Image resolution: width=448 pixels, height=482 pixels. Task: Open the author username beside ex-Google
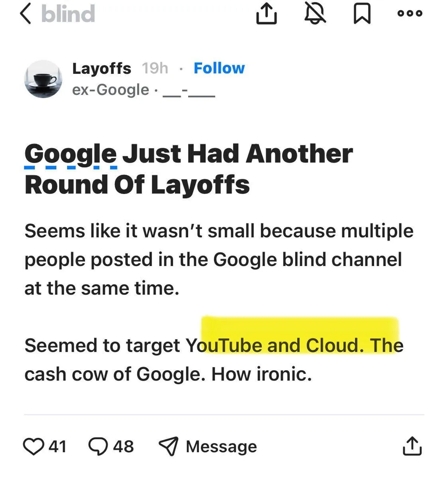(189, 91)
